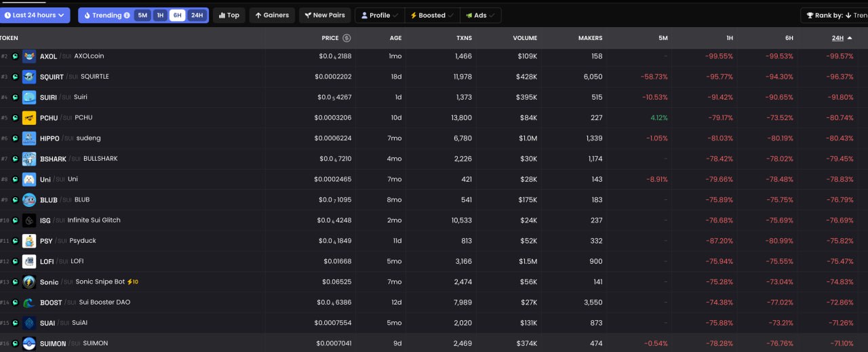This screenshot has width=868, height=352.
Task: Select the 1H trending timeframe
Action: (x=160, y=16)
